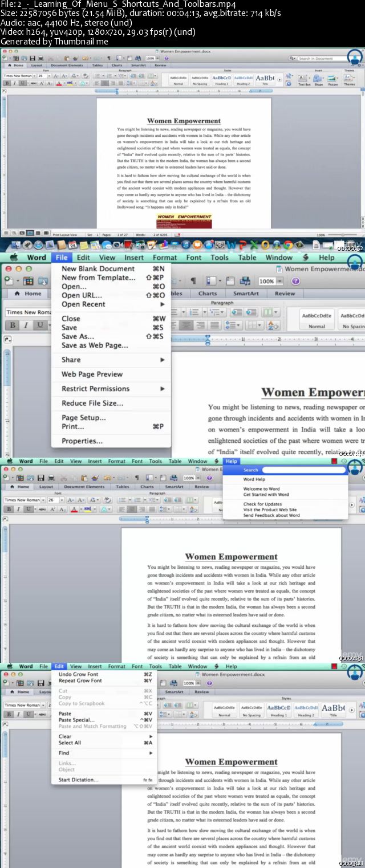Apply Title style in Edit menu frame

coord(333,710)
